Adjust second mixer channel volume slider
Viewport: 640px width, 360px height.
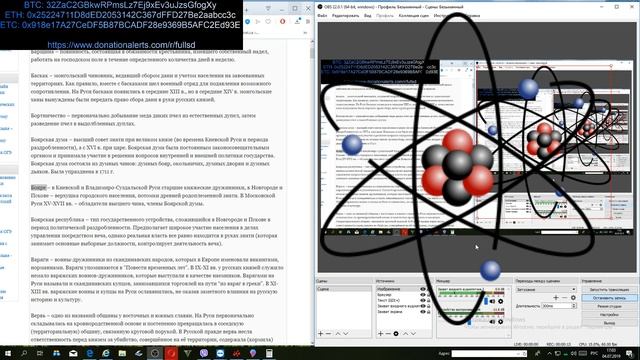click(469, 322)
